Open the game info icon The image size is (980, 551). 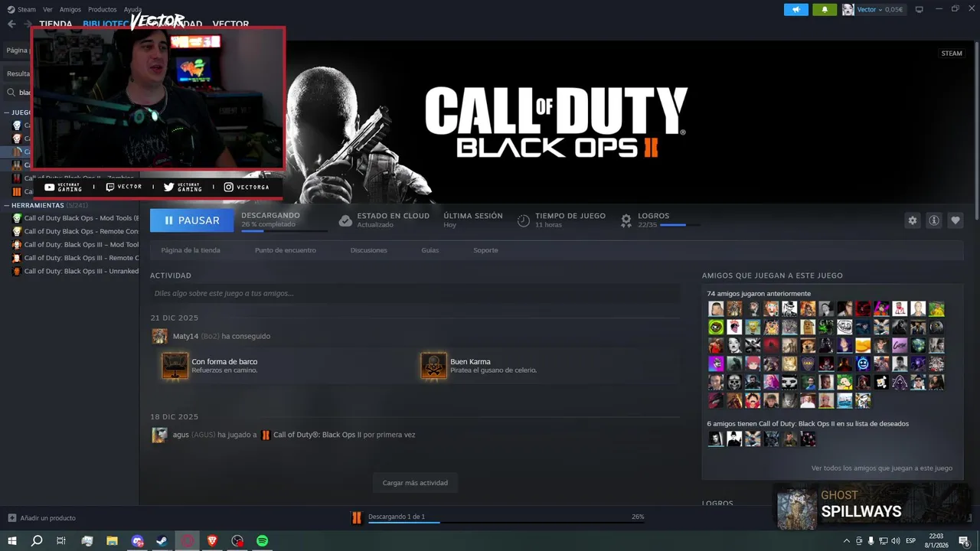point(934,220)
